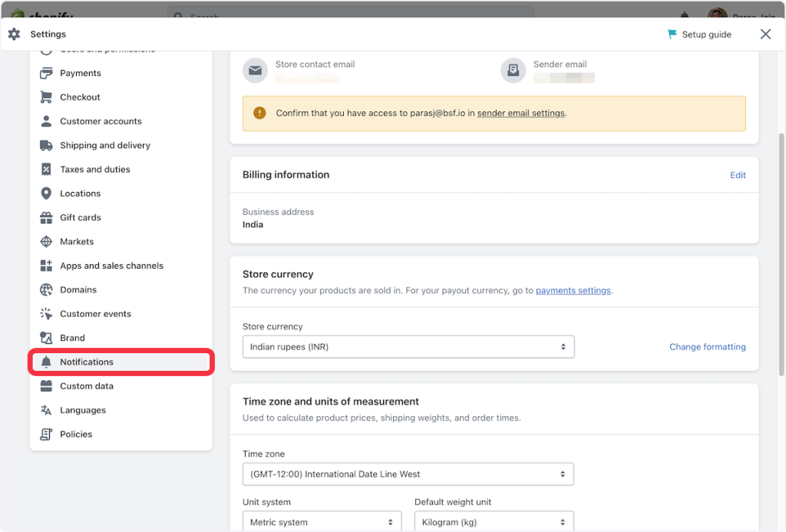Expand the Time zone dropdown
Viewport: 786px width, 532px height.
[408, 474]
